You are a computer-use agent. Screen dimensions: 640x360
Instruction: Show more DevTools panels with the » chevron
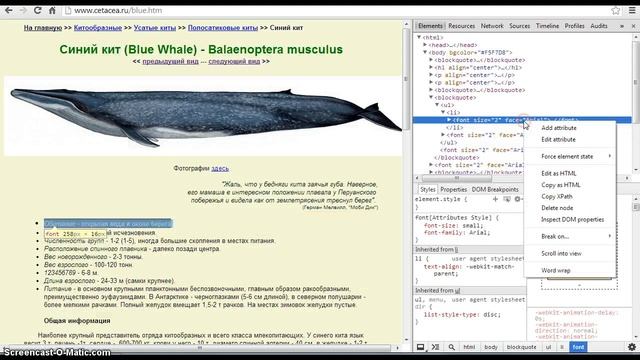(x=622, y=26)
